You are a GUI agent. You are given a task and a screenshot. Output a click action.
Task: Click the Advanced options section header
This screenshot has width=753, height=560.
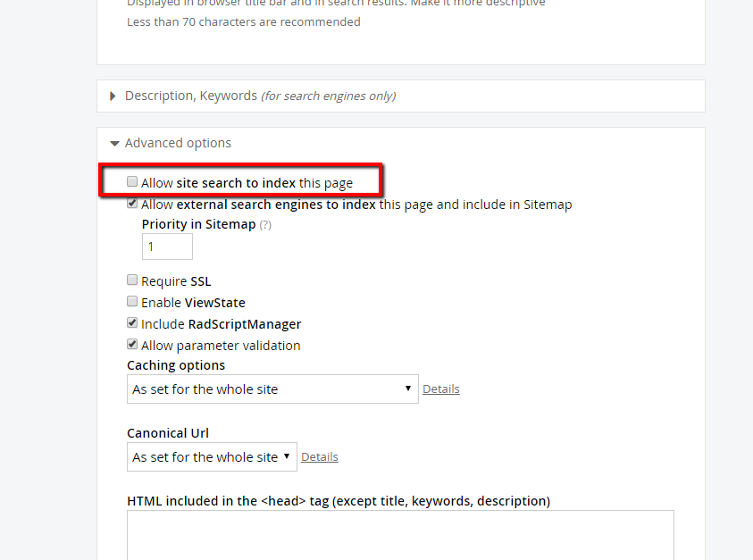point(176,142)
